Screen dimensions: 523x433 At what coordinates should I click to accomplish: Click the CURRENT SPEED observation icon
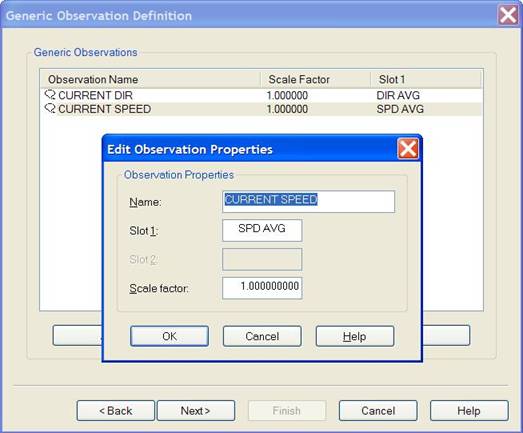tap(50, 109)
